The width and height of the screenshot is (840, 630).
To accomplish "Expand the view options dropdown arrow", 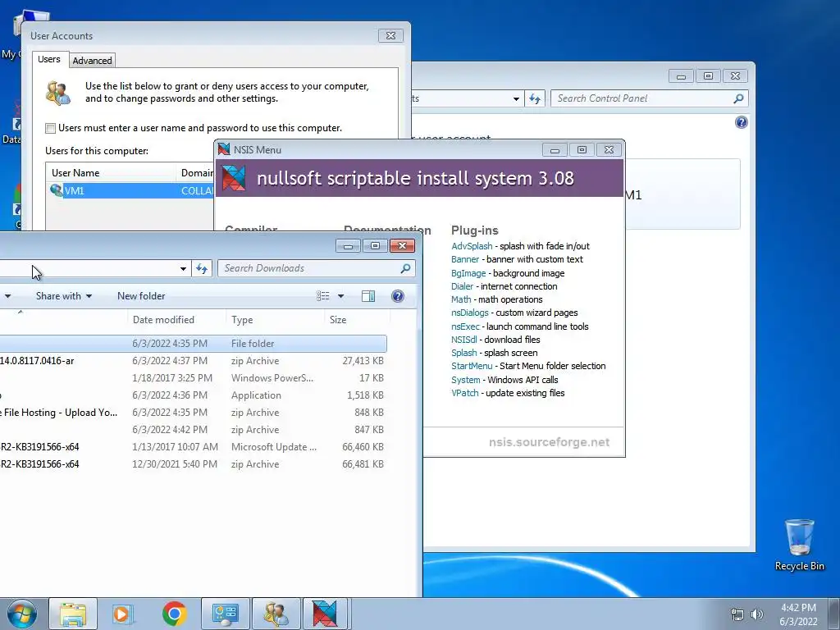I will coord(340,295).
